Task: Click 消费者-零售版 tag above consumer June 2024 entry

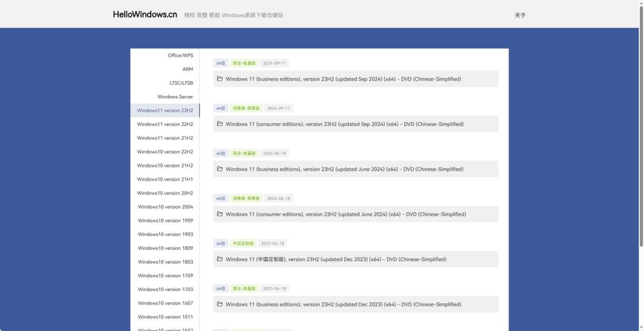Action: (246, 198)
